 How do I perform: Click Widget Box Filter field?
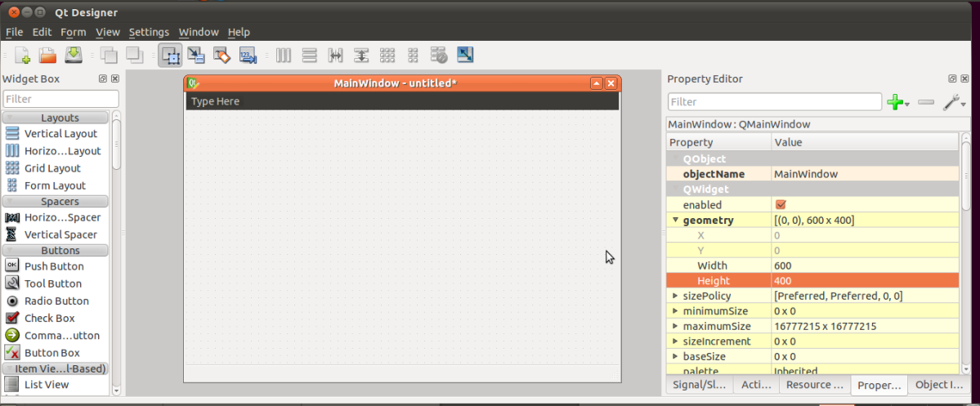pyautogui.click(x=60, y=99)
